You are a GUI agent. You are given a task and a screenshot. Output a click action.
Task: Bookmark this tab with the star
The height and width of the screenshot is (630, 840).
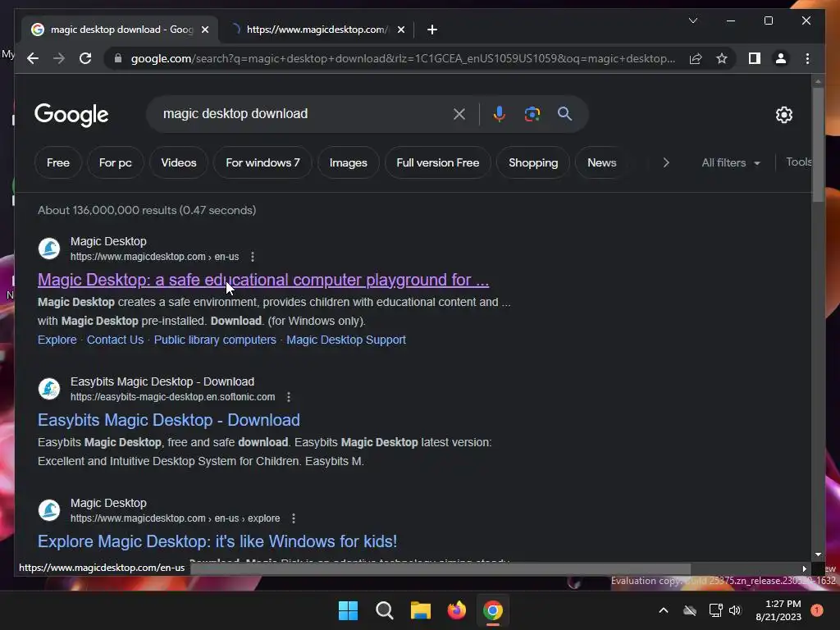[x=722, y=58]
